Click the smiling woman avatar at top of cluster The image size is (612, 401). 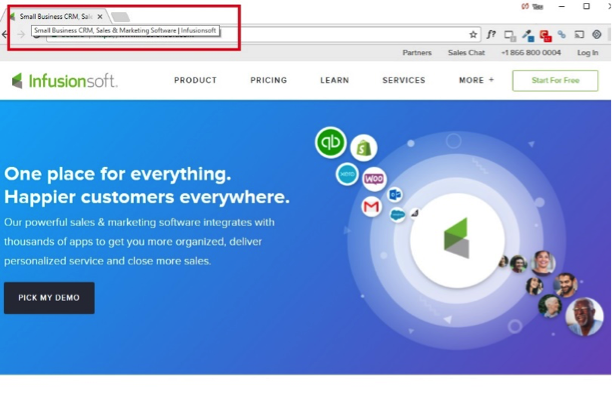[x=543, y=263]
